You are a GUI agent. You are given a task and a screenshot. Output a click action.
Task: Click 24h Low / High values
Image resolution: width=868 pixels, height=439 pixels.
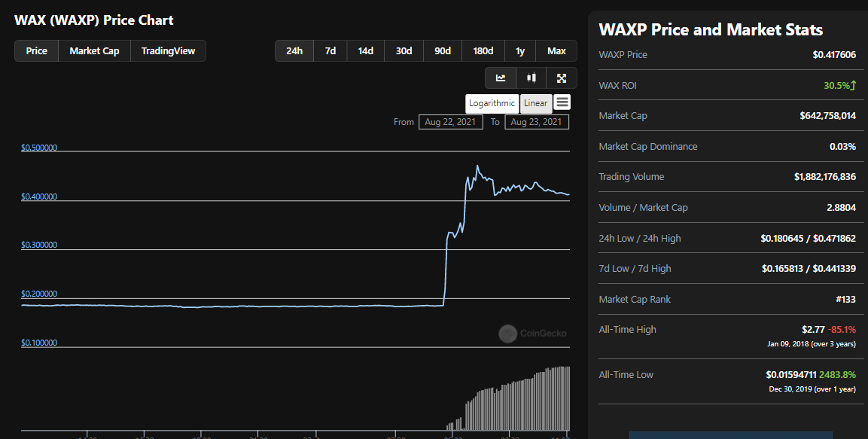click(x=809, y=239)
